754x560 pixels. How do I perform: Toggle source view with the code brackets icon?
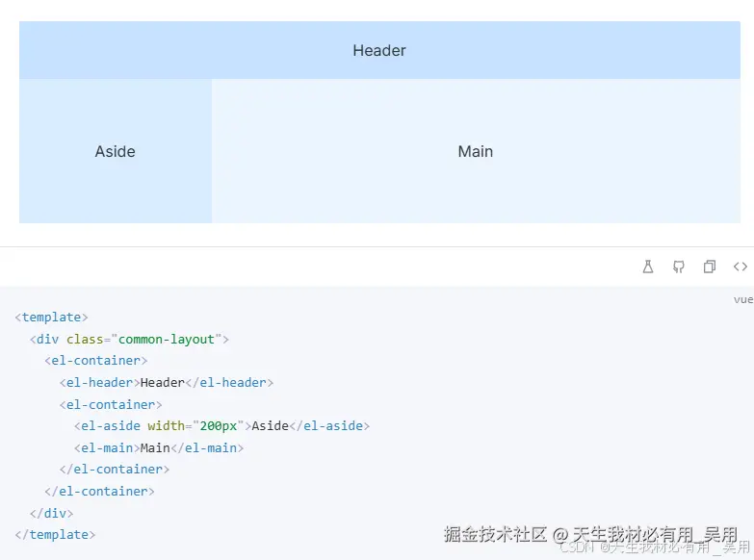741,267
